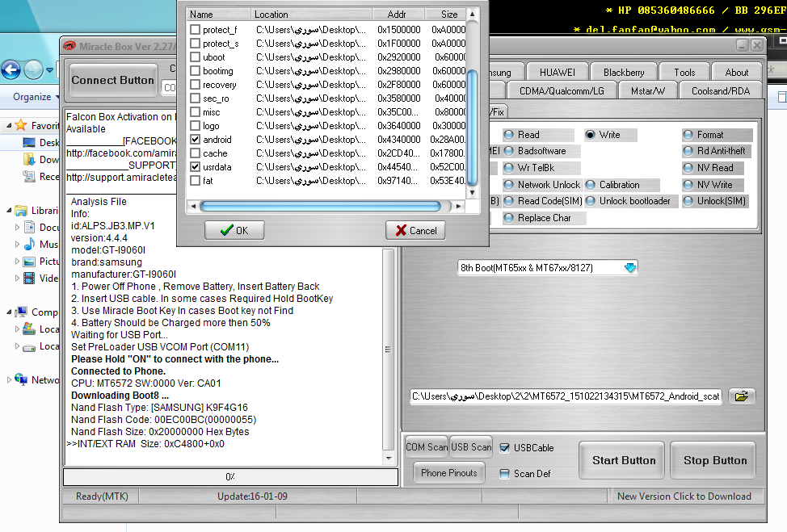Uncheck the android partition checkbox
This screenshot has height=532, width=787.
tap(196, 140)
